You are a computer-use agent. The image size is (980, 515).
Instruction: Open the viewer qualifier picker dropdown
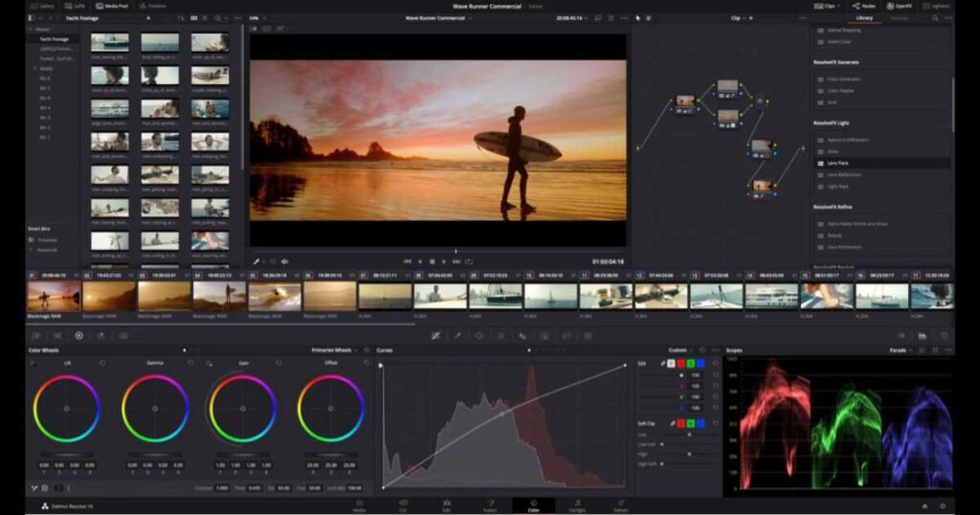tap(264, 262)
